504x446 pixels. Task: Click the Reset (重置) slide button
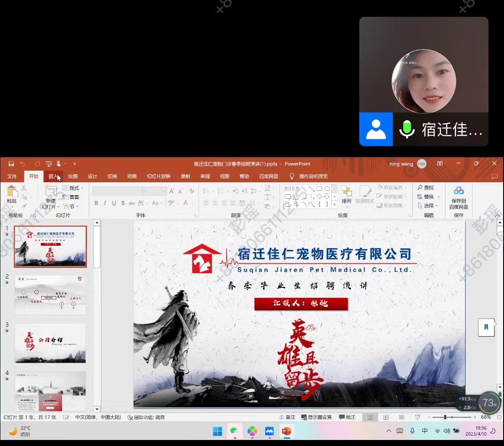(x=71, y=197)
